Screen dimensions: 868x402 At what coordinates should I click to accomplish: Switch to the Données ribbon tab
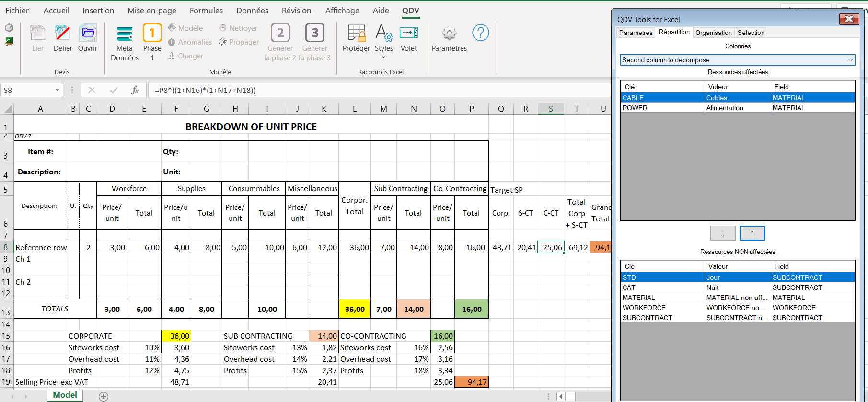coord(253,11)
